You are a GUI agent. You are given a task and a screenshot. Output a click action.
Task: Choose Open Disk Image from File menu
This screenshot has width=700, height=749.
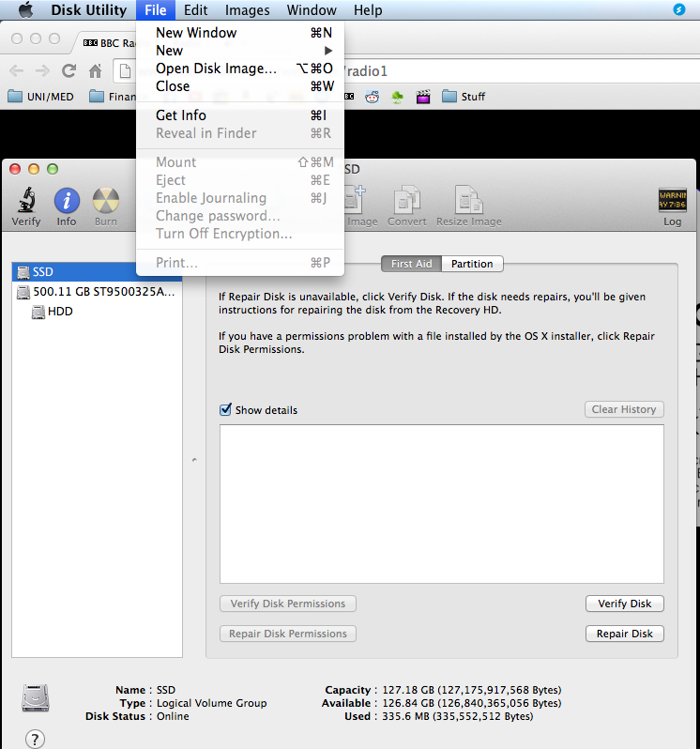coord(240,69)
